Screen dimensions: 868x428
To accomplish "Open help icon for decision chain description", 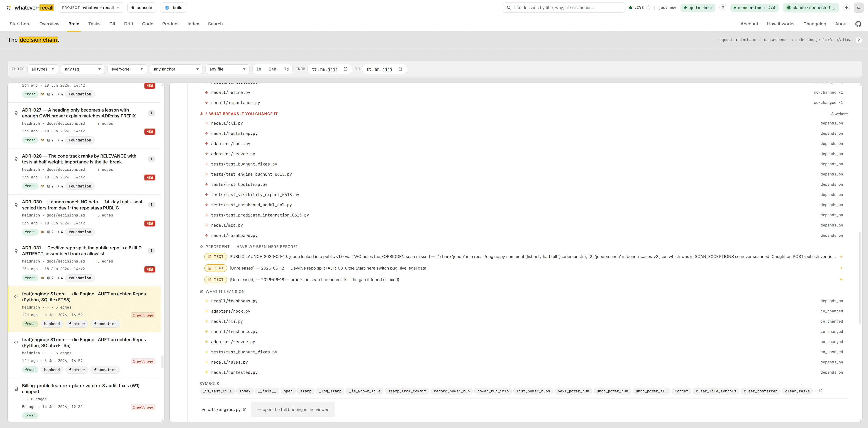I will [858, 40].
